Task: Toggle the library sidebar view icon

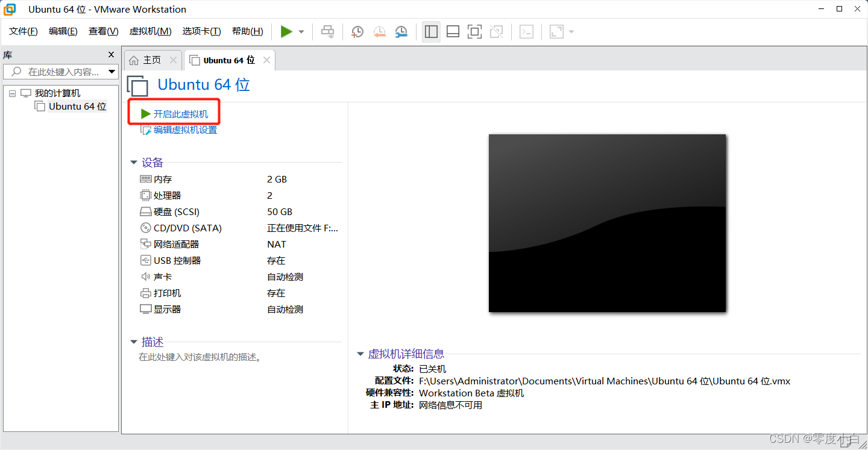Action: click(431, 32)
